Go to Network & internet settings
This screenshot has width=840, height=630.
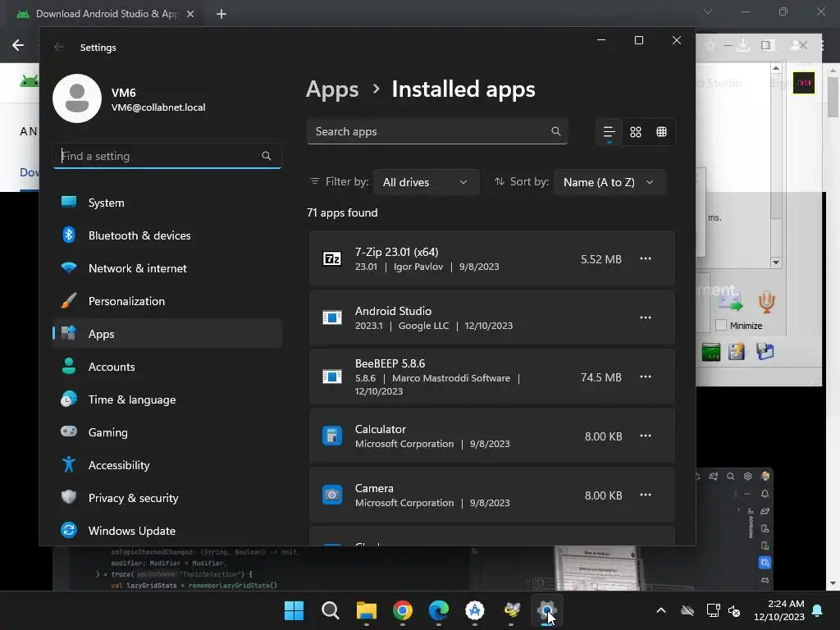167,268
